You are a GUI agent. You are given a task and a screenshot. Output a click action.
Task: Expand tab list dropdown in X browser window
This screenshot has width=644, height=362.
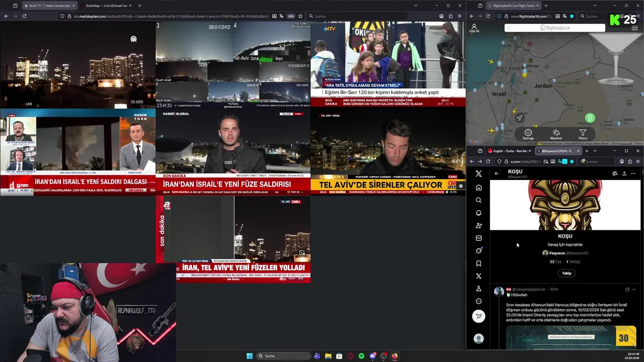pyautogui.click(x=595, y=151)
